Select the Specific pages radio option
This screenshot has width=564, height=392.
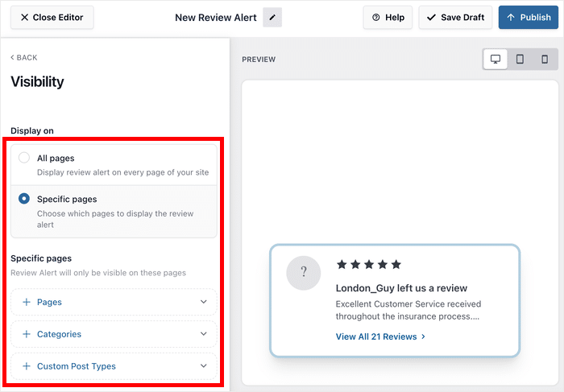(24, 198)
